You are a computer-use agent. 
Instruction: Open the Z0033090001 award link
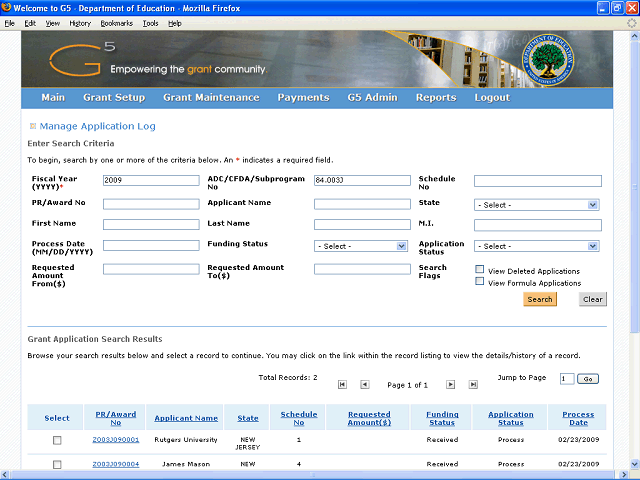pyautogui.click(x=116, y=439)
